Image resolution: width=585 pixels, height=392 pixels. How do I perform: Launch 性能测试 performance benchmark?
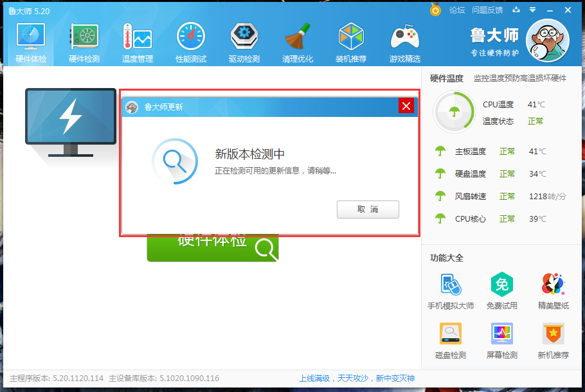[x=190, y=42]
